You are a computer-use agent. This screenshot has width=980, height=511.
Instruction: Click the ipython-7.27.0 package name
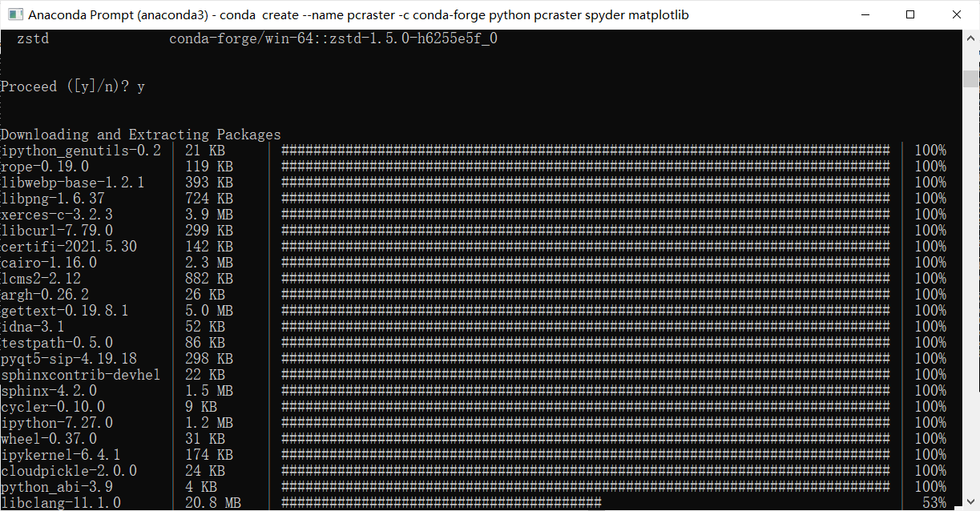(x=57, y=423)
